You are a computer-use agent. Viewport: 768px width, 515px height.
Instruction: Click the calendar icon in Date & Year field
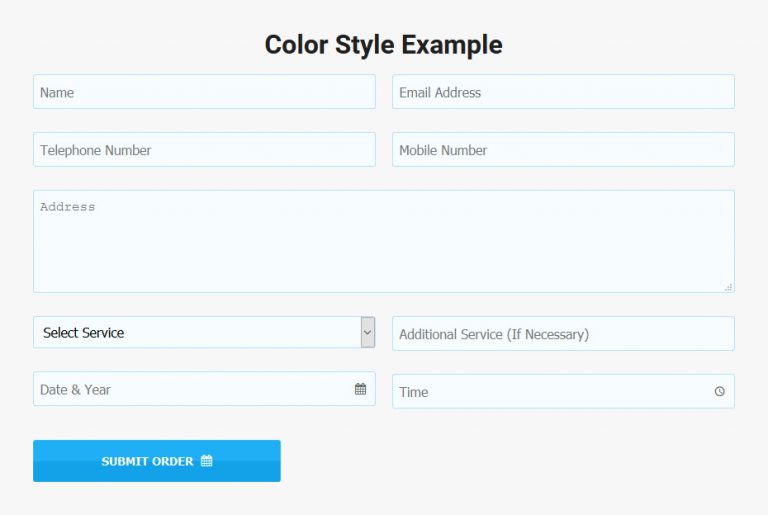pyautogui.click(x=360, y=389)
